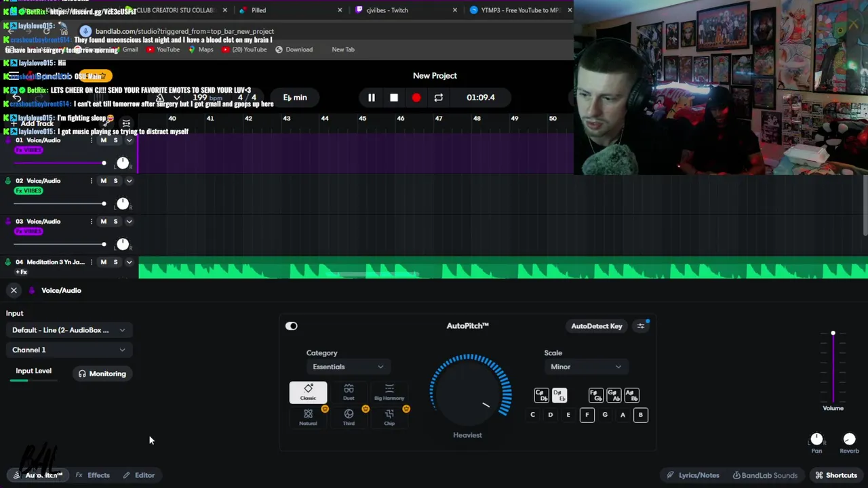Solo track 04 Meditation
The image size is (868, 488).
click(115, 262)
